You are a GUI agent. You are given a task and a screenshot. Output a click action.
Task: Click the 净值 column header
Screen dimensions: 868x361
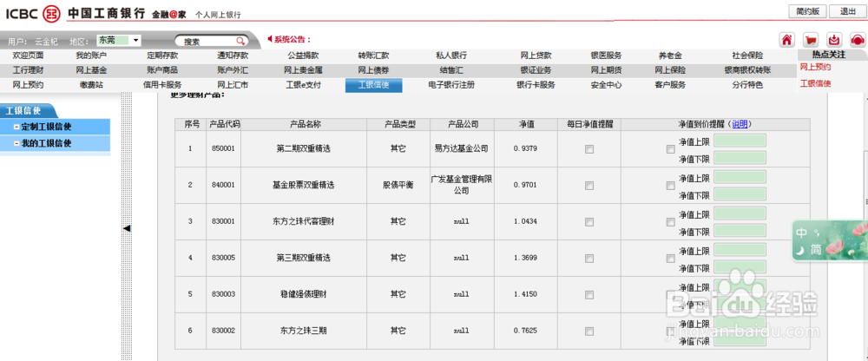coord(526,124)
